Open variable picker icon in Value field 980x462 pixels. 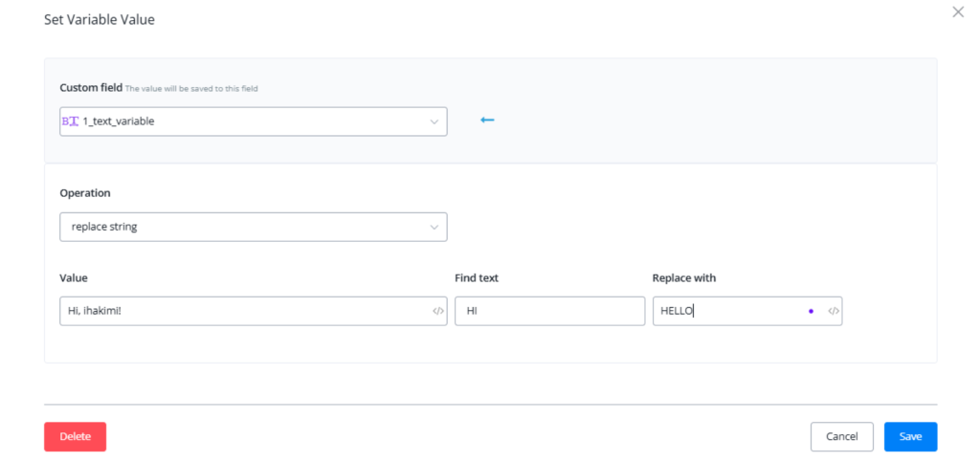[437, 311]
